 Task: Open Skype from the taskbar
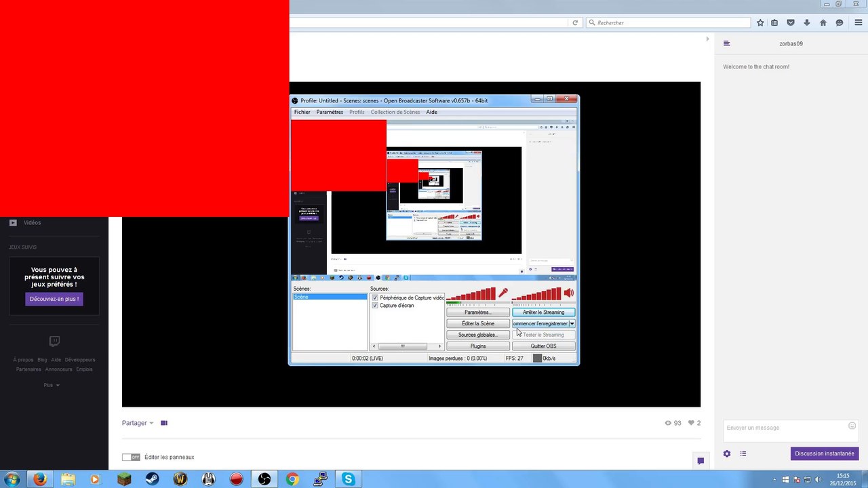(349, 479)
